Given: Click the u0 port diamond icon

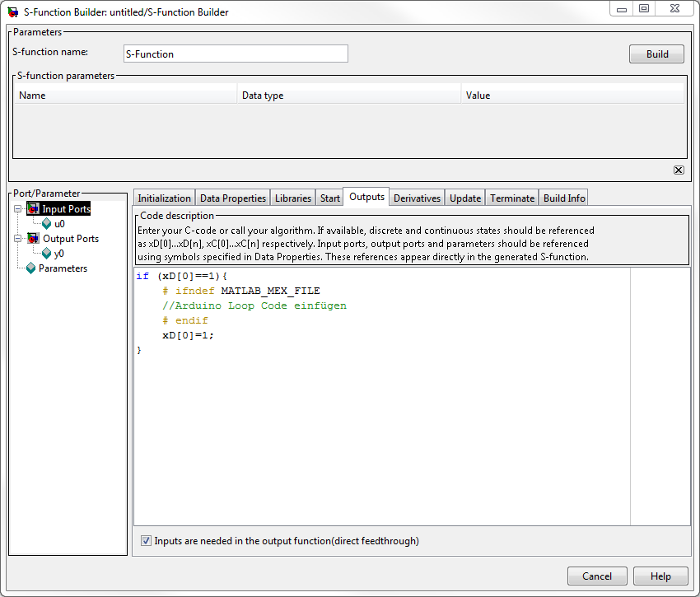Looking at the screenshot, I should tap(46, 224).
